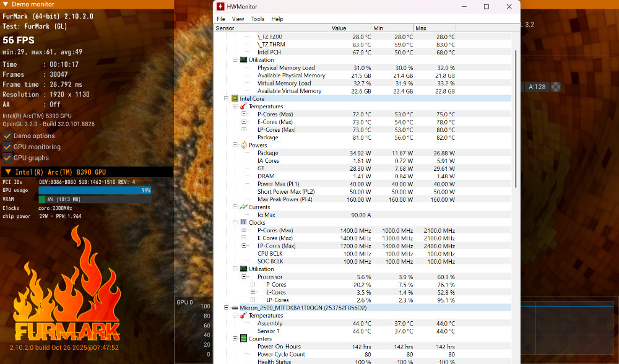Collapse the Counters tree node
The image size is (619, 364).
235,339
